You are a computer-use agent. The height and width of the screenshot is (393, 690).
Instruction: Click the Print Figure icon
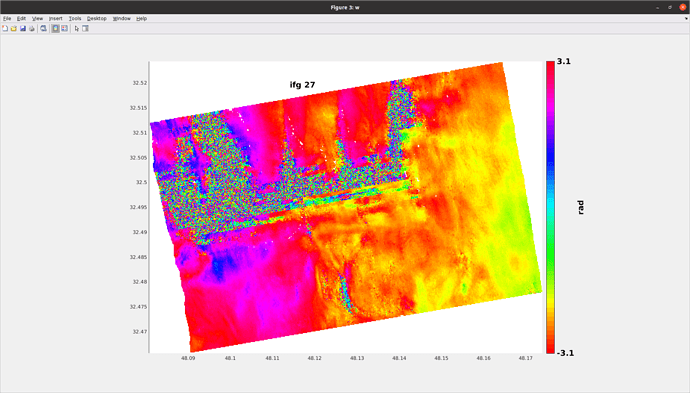click(x=31, y=29)
